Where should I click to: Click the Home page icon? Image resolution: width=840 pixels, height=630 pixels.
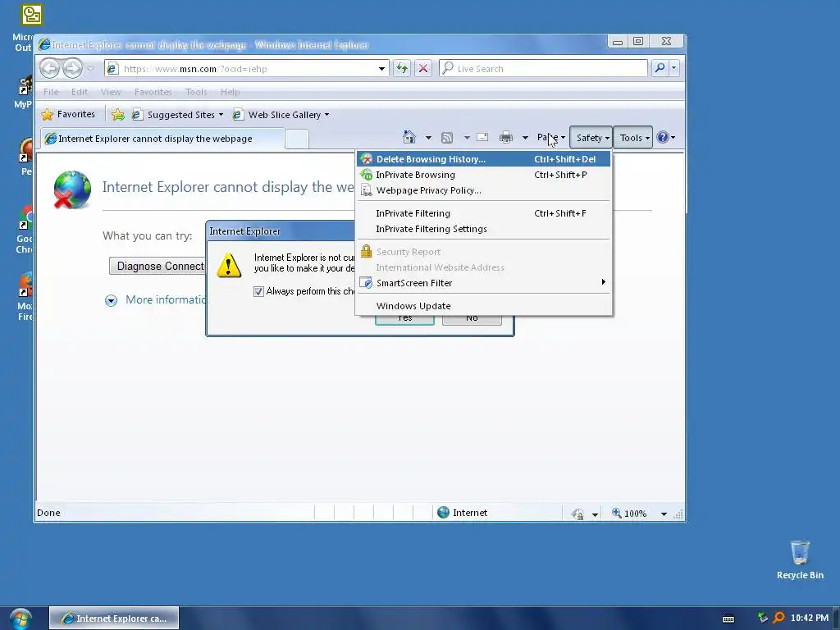[409, 138]
